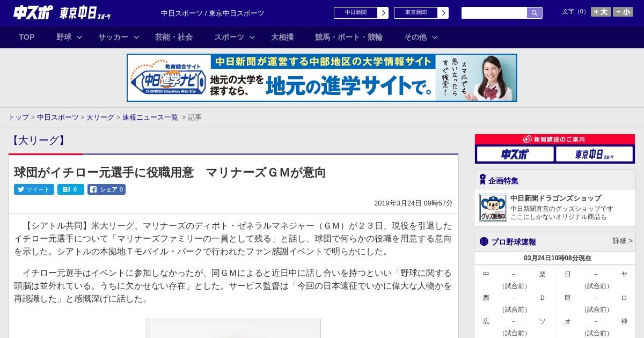The width and height of the screenshot is (644, 338).
Task: Click 03月24日10時08分現在 timestamp
Action: (558, 258)
